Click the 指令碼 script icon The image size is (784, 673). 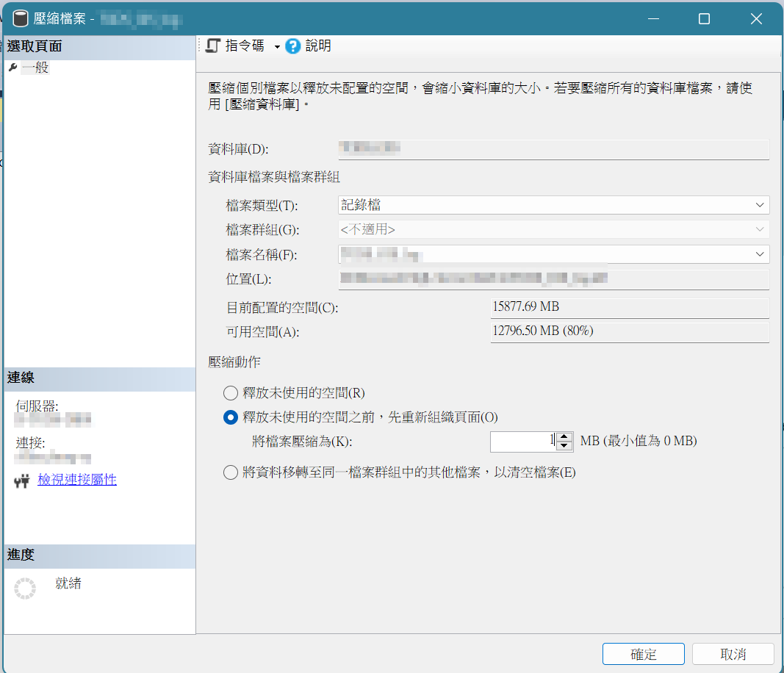coord(213,46)
